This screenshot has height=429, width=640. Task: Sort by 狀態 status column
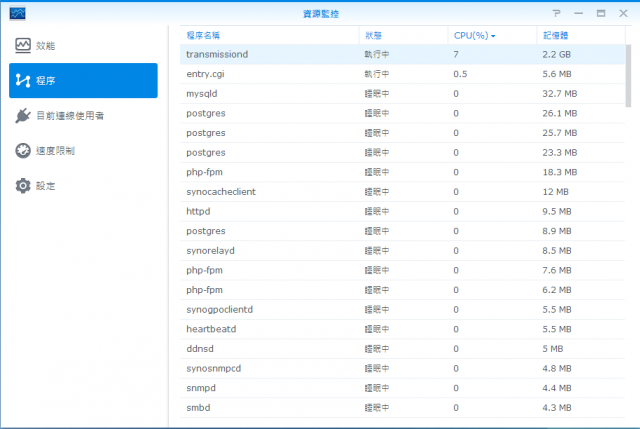click(x=403, y=36)
